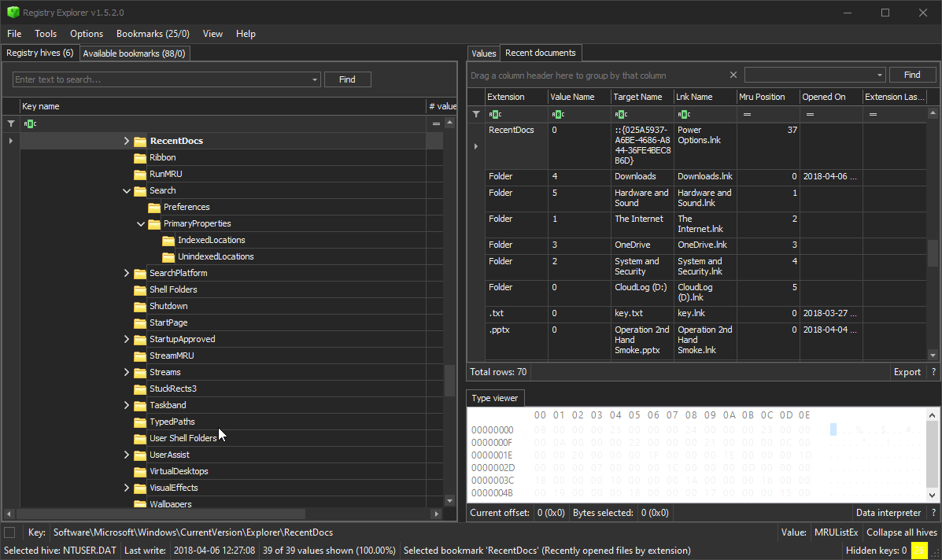
Task: Toggle the yellow hidden keys switch
Action: [918, 550]
